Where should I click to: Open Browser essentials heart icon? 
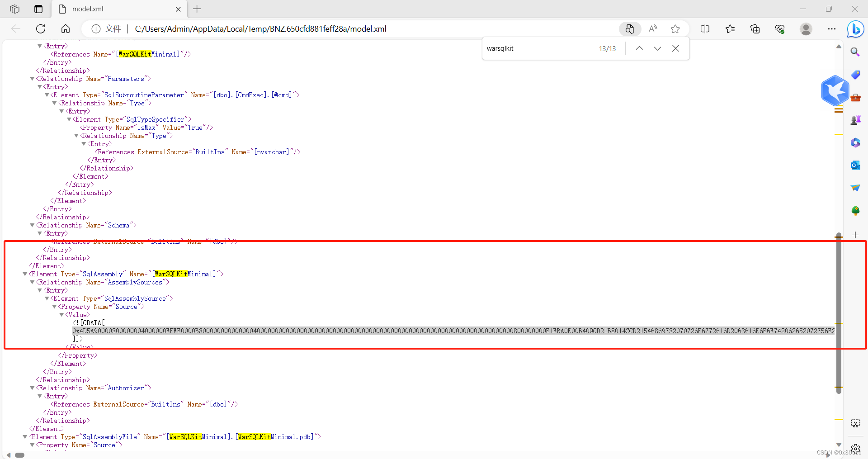coord(780,29)
